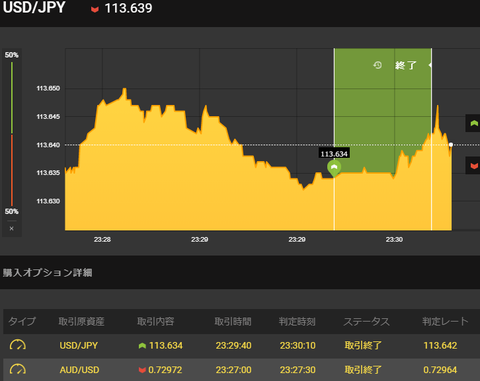Image resolution: width=480 pixels, height=381 pixels.
Task: Click the USD/JPY pair title
Action: pos(34,7)
